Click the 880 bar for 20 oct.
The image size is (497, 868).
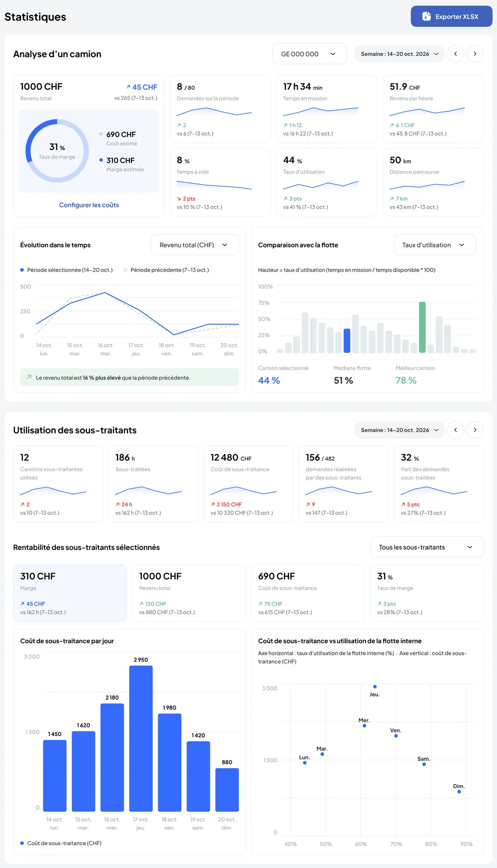(x=227, y=790)
